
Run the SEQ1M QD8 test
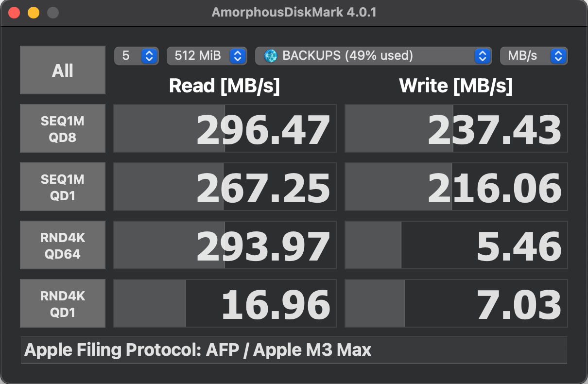(63, 129)
